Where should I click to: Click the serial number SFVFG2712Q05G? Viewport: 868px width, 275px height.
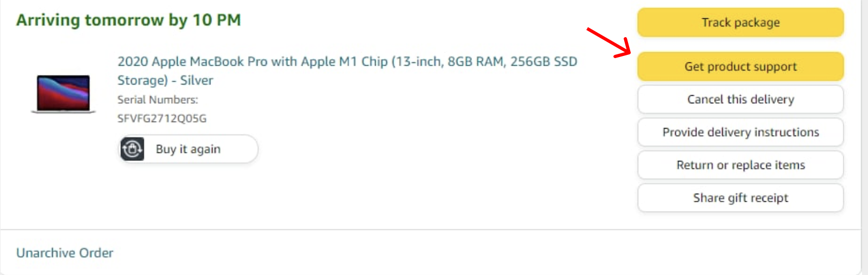pyautogui.click(x=162, y=118)
